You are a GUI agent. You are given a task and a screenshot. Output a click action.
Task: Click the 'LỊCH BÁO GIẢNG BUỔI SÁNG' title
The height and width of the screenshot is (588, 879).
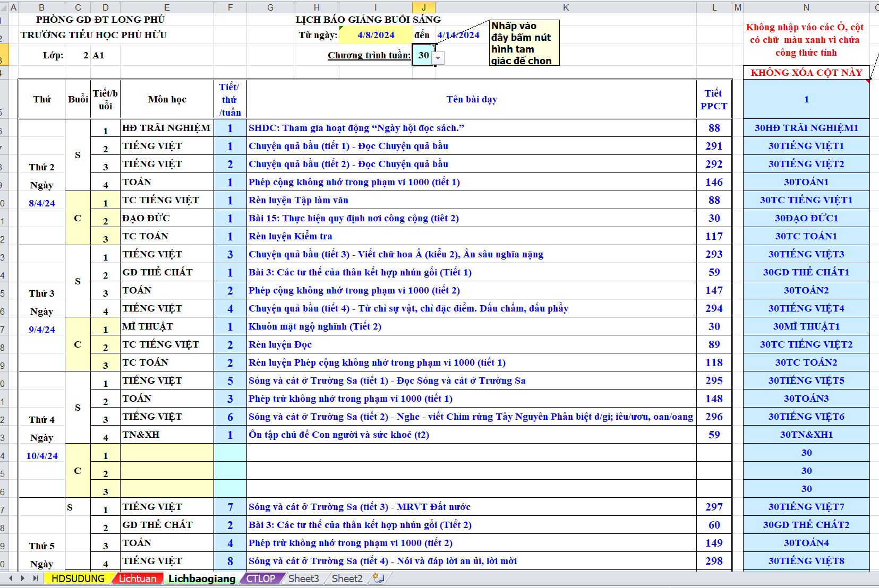click(368, 20)
